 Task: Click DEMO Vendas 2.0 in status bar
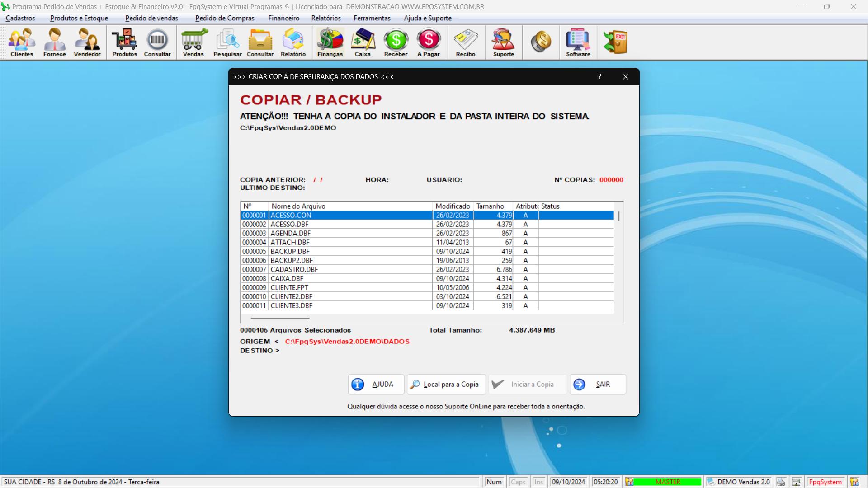pos(739,482)
